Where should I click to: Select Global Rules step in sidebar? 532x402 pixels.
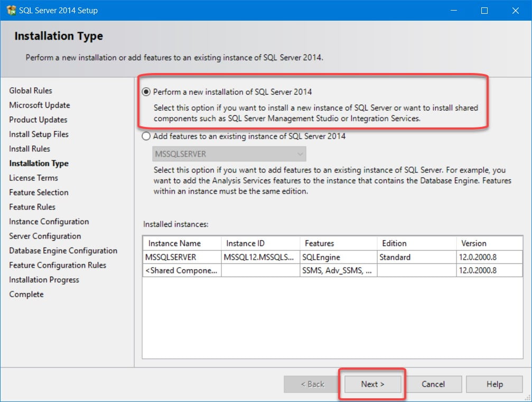coord(31,91)
